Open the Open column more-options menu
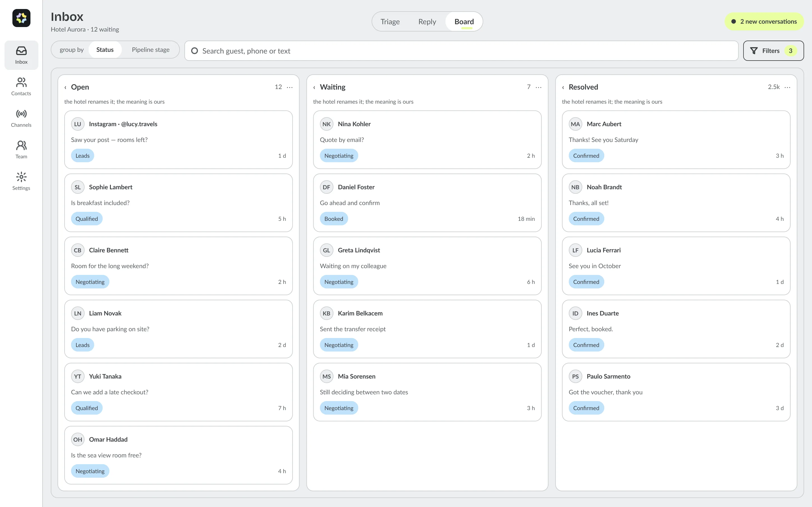812x507 pixels. coord(290,87)
